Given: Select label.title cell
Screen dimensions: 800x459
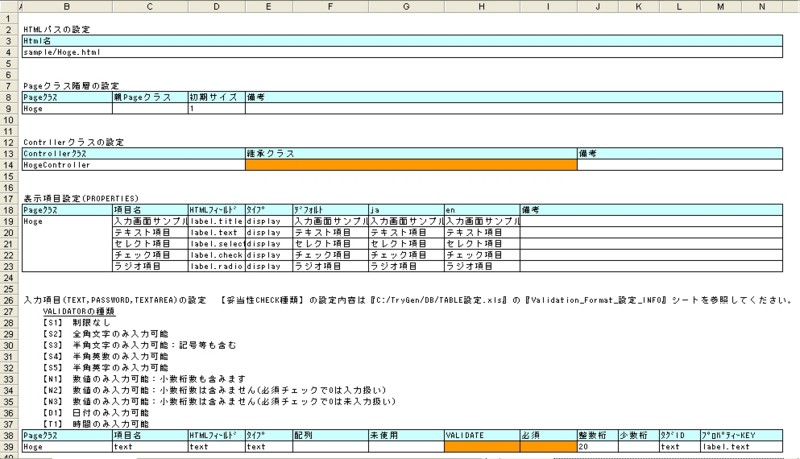Looking at the screenshot, I should [x=217, y=221].
